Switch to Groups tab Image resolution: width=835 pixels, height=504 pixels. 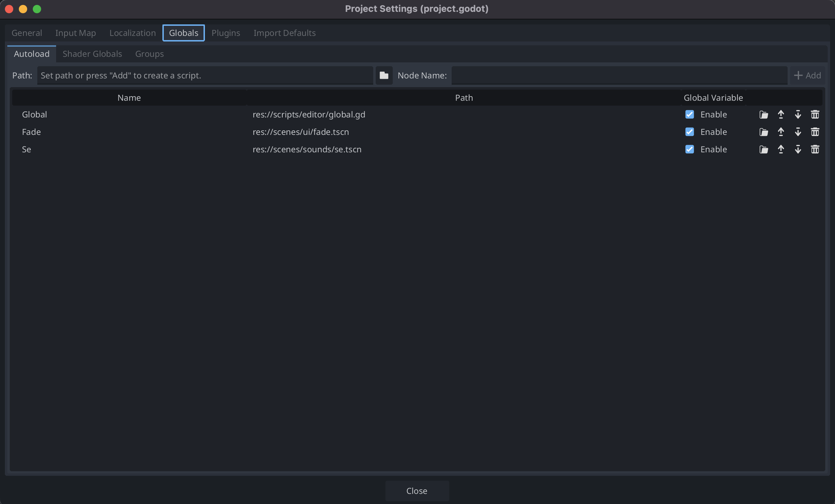click(149, 54)
